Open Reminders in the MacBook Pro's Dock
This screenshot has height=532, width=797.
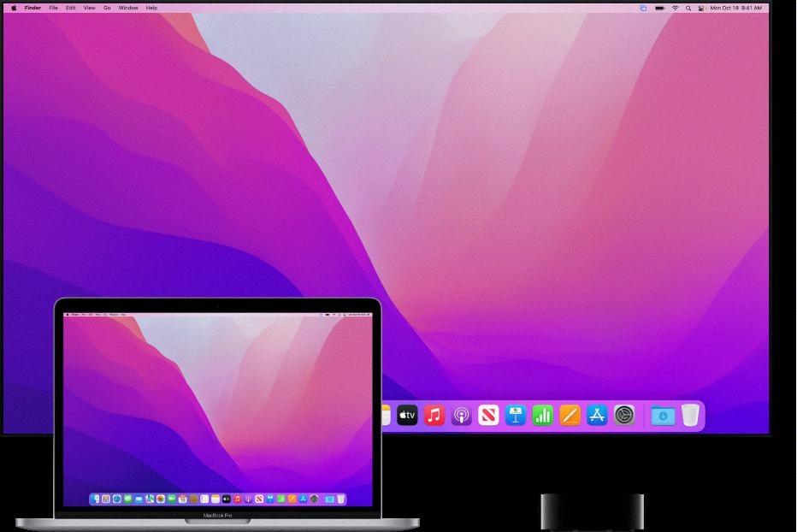point(204,499)
